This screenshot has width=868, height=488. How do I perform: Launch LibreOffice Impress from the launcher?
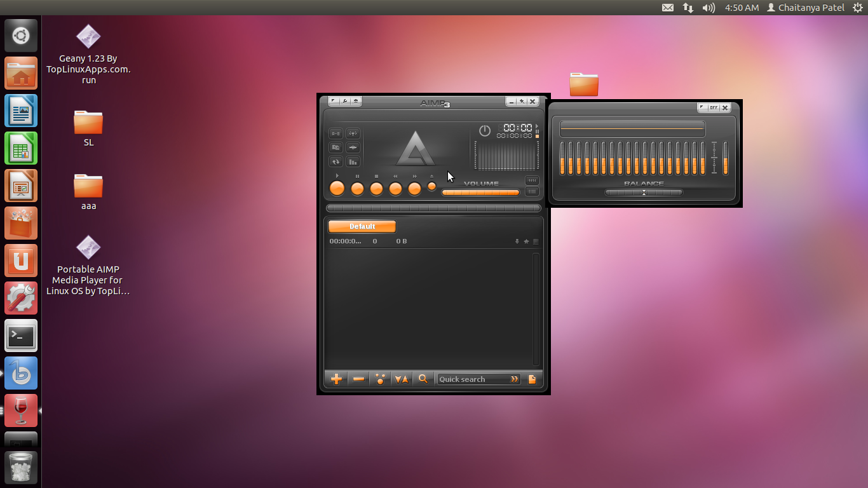coord(21,186)
